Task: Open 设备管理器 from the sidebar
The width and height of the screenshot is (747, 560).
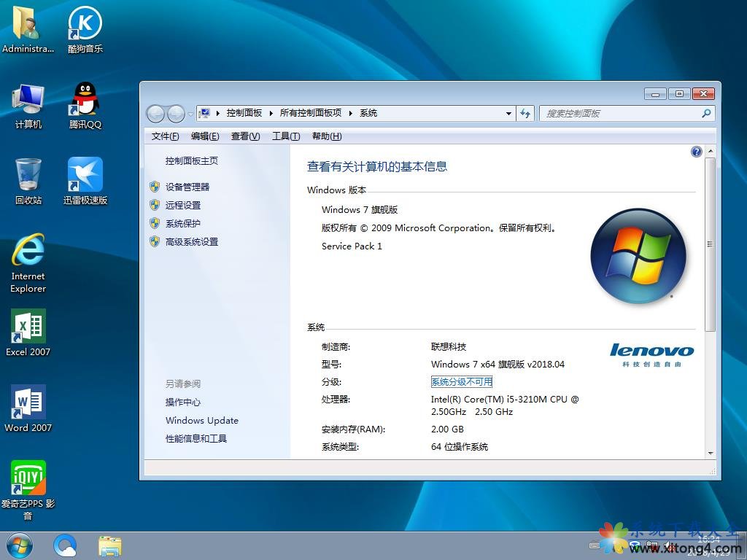Action: (187, 187)
